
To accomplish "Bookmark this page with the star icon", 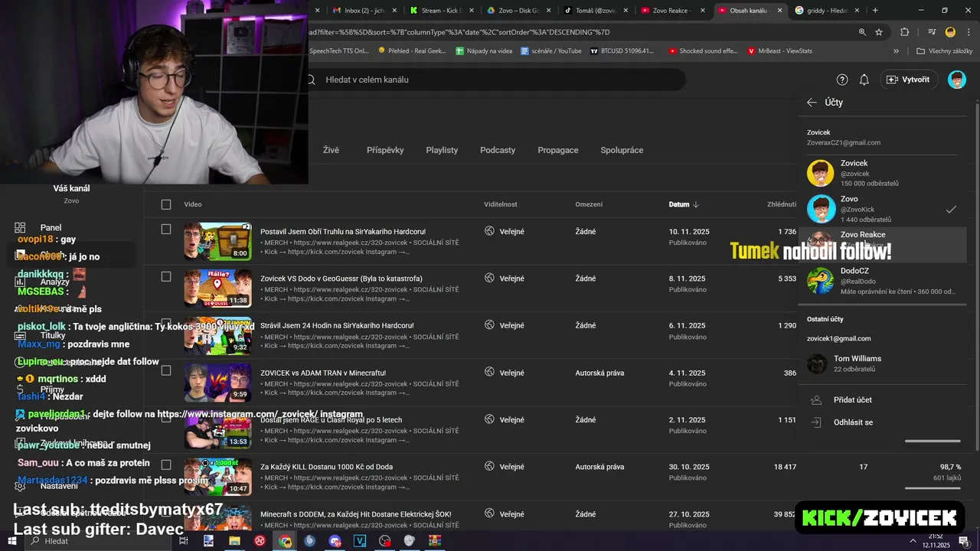I will (879, 32).
